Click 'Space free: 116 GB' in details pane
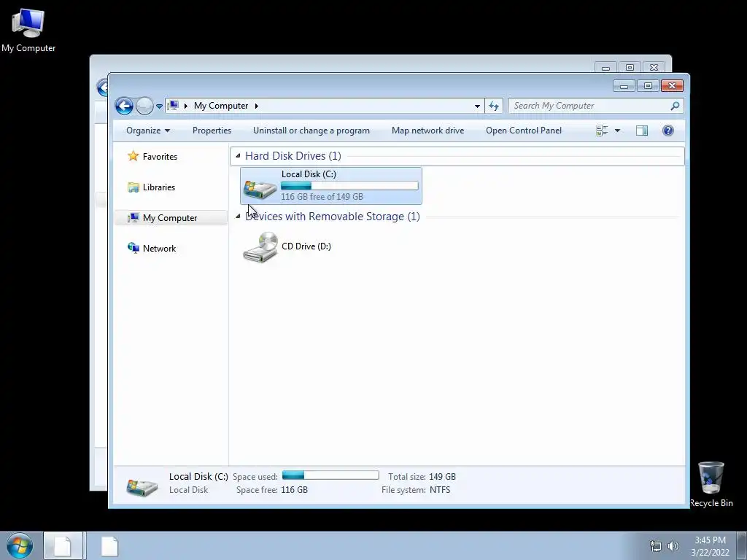Image resolution: width=747 pixels, height=560 pixels. click(x=271, y=489)
